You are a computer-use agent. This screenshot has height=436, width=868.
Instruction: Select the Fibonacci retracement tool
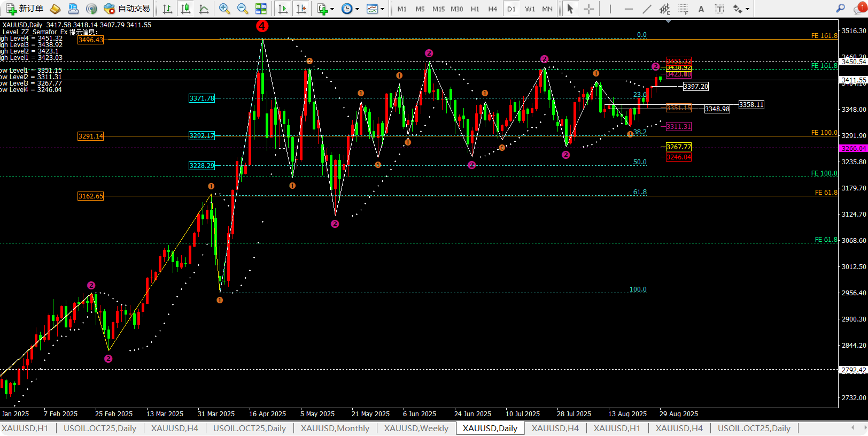coord(683,9)
